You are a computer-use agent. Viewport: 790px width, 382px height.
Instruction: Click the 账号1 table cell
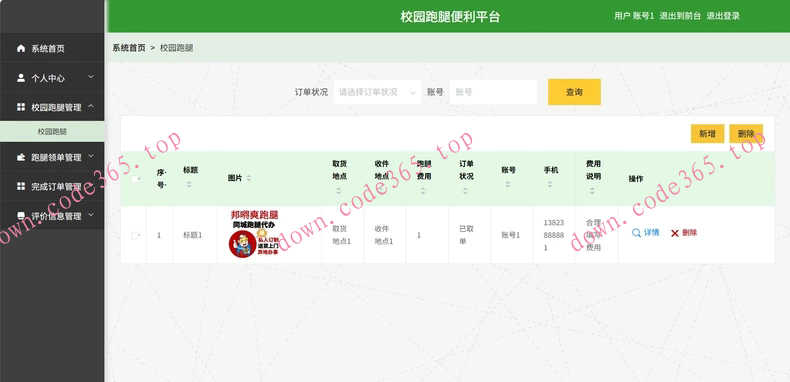pos(511,235)
